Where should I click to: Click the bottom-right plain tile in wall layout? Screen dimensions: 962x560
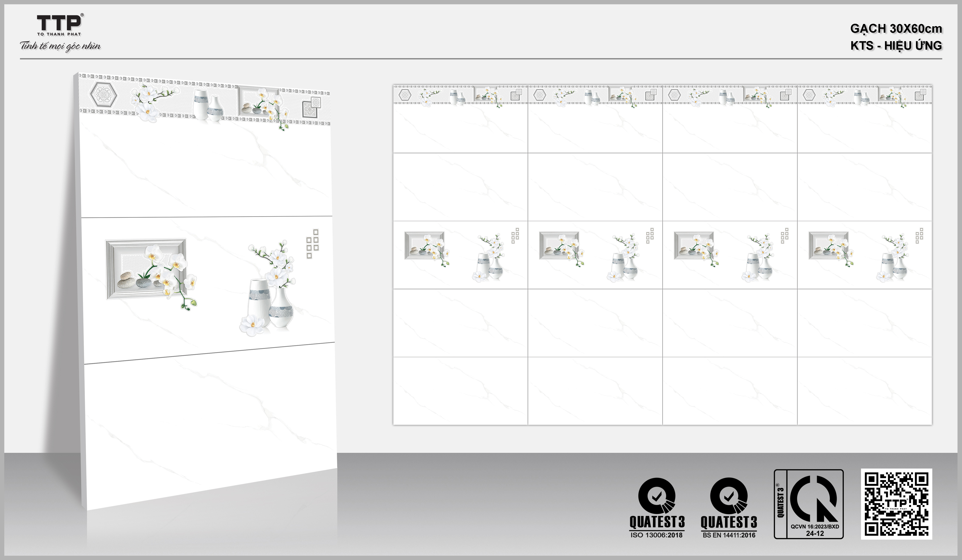point(864,390)
